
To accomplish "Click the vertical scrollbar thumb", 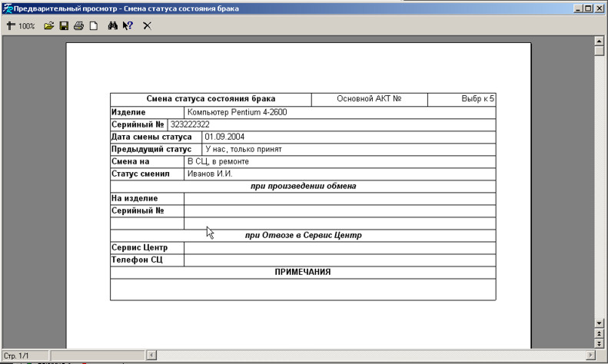I will pos(600,51).
